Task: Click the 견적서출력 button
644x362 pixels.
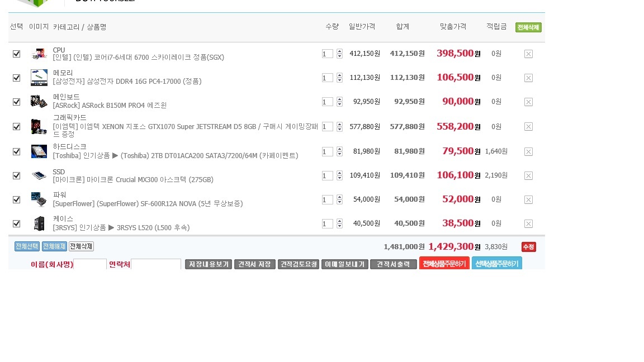Action: coord(394,264)
